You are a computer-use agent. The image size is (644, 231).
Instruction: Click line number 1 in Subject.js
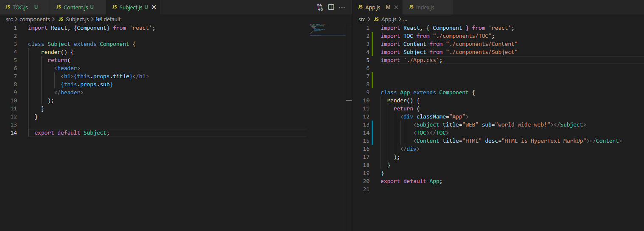pyautogui.click(x=15, y=28)
